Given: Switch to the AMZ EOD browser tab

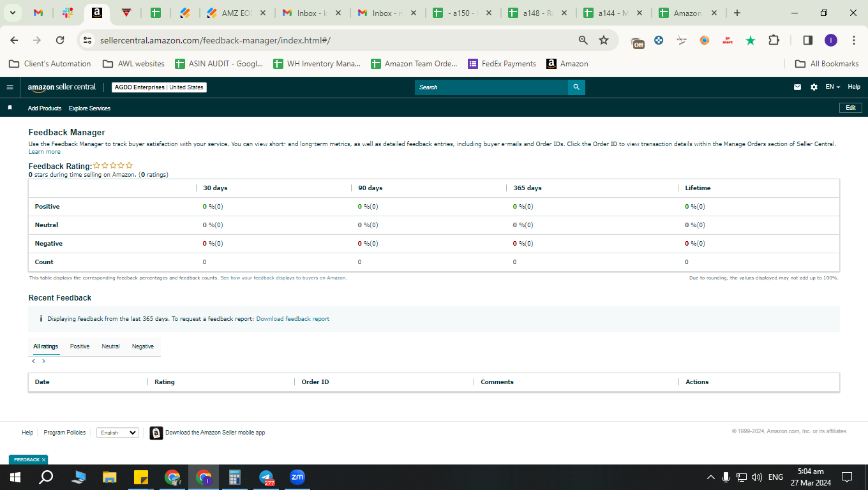Looking at the screenshot, I should click(236, 13).
